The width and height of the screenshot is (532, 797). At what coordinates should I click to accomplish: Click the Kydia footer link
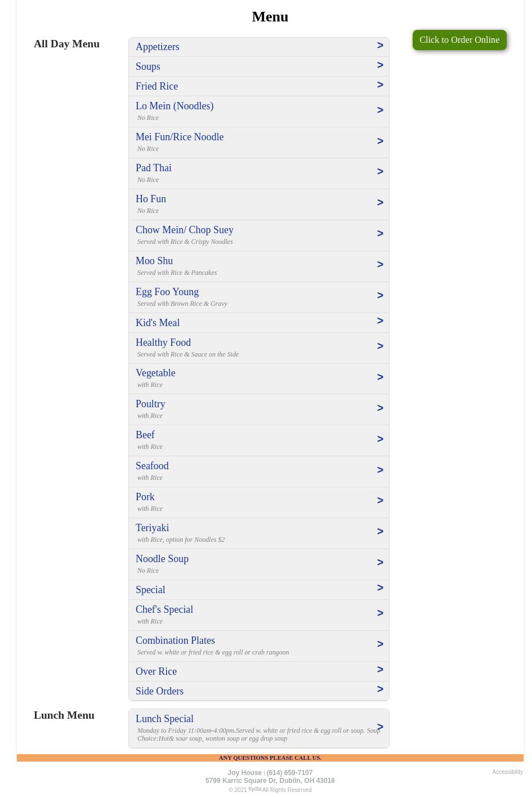point(254,789)
